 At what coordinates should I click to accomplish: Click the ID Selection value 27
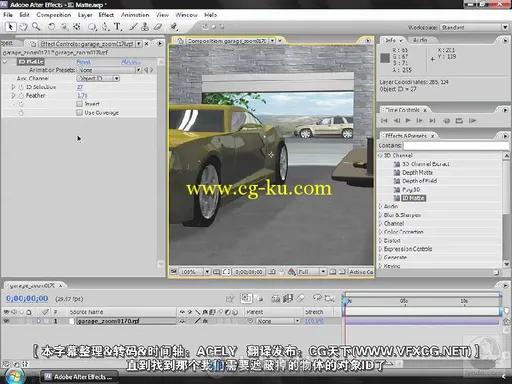click(x=80, y=87)
